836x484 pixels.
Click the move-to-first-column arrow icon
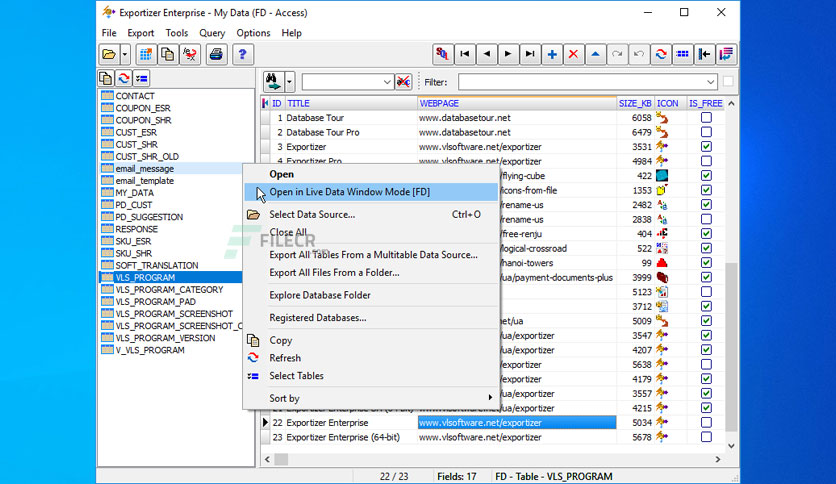tap(704, 54)
